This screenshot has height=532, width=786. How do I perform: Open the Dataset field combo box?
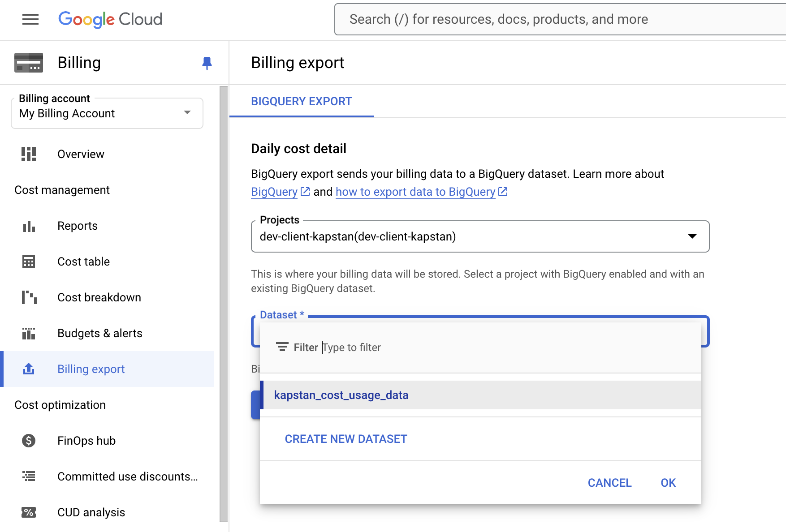pos(480,331)
